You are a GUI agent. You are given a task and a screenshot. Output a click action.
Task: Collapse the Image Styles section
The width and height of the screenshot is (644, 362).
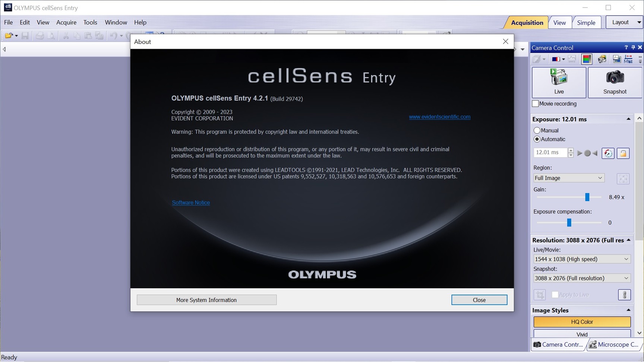tap(628, 310)
